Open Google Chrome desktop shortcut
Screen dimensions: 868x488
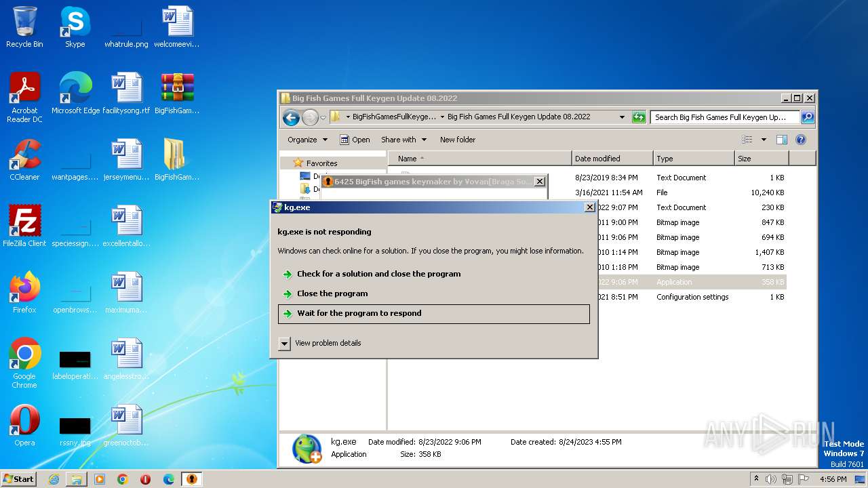pyautogui.click(x=24, y=363)
